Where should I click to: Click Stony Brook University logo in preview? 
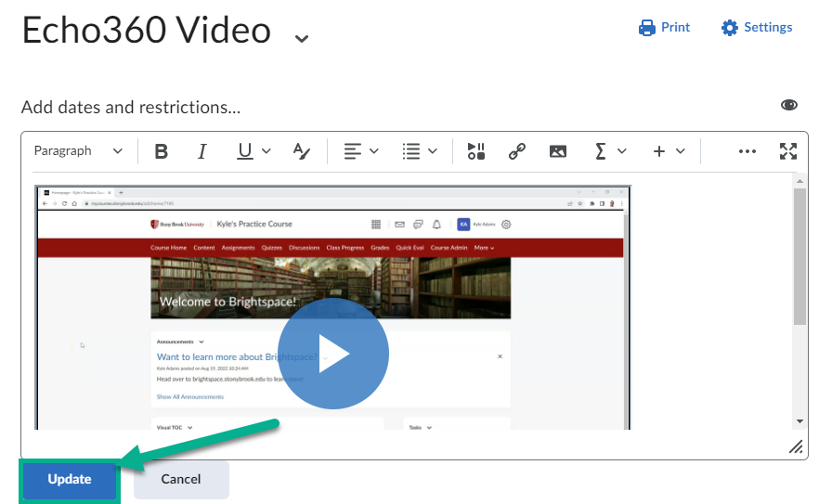177,224
